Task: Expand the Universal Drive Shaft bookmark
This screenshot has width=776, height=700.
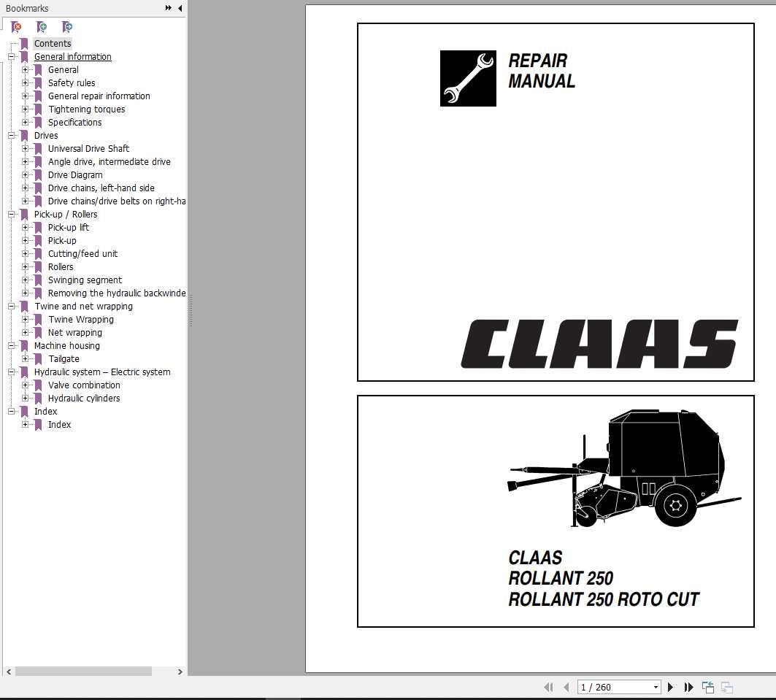Action: pos(26,149)
